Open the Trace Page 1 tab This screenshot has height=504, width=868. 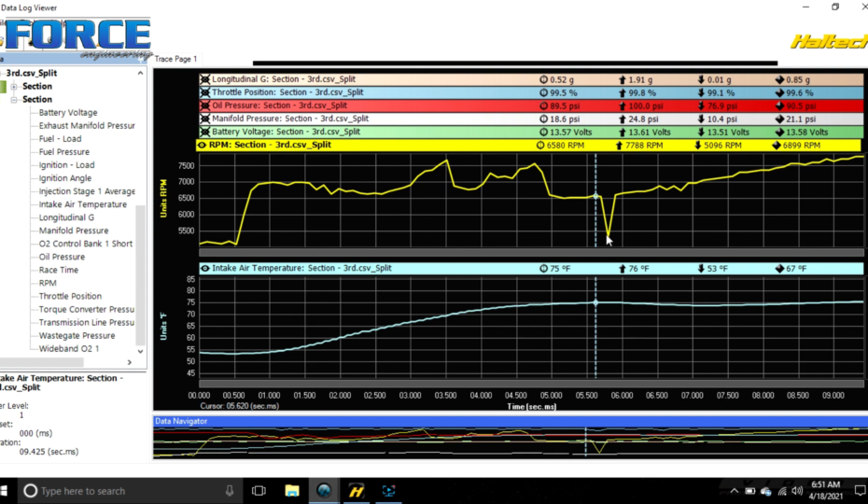pos(175,59)
